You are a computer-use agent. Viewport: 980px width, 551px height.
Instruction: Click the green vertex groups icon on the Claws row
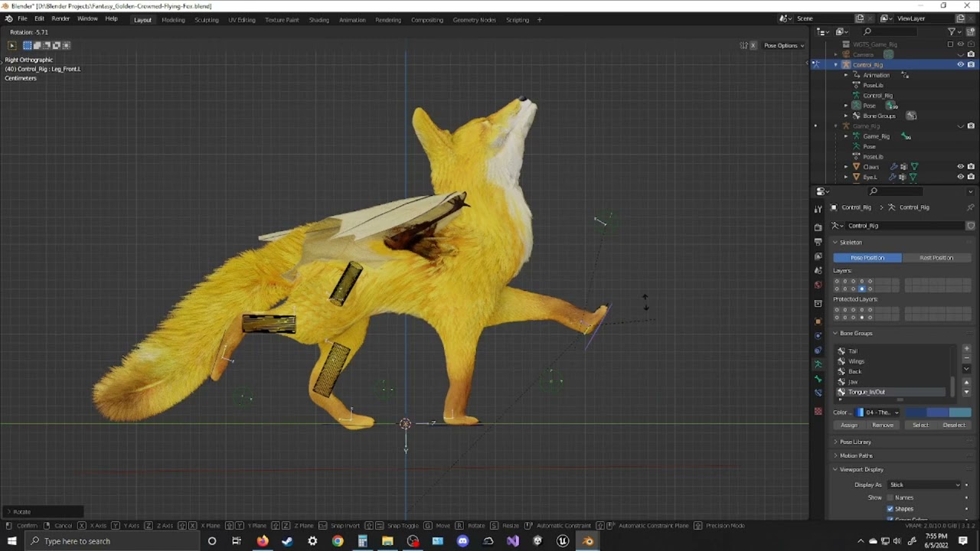point(914,166)
